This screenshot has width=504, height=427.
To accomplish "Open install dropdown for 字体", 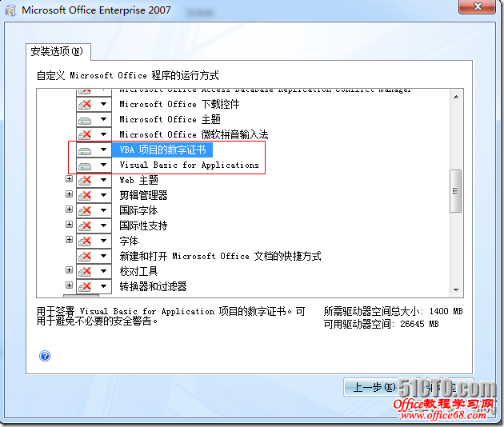I will point(103,241).
